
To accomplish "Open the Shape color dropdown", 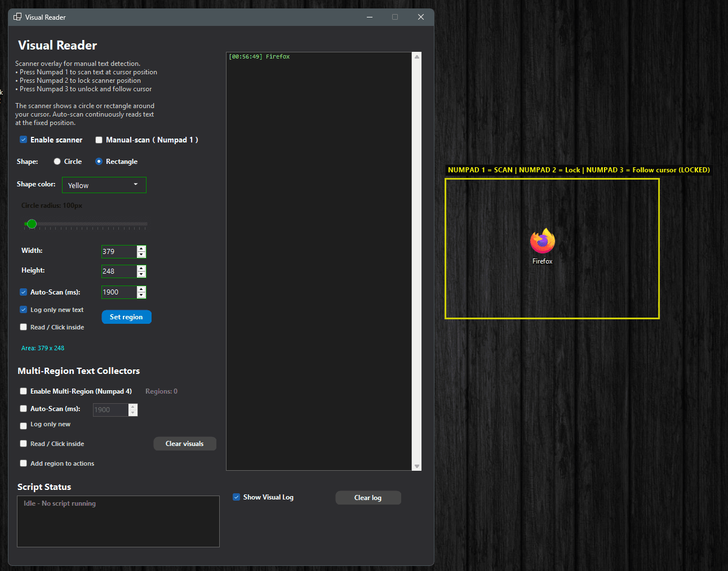I will click(x=104, y=185).
